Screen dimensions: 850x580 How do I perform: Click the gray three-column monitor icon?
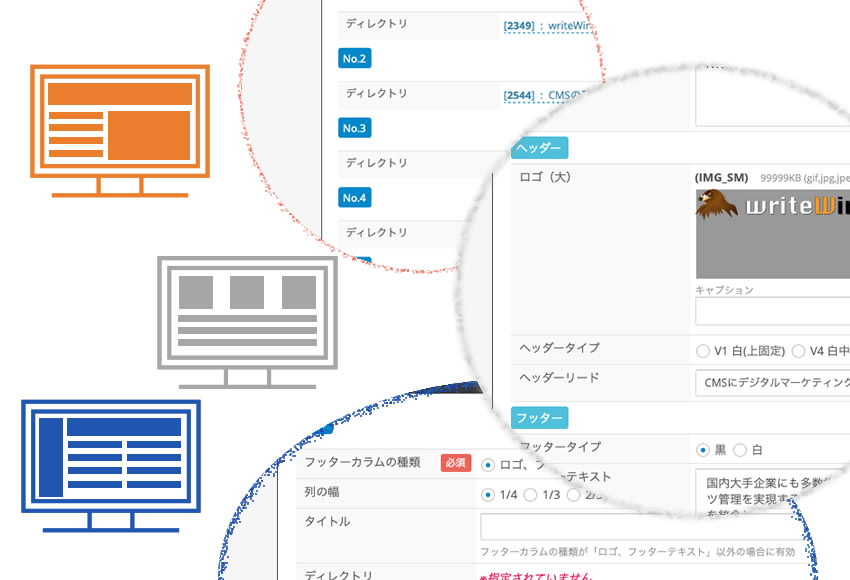247,322
